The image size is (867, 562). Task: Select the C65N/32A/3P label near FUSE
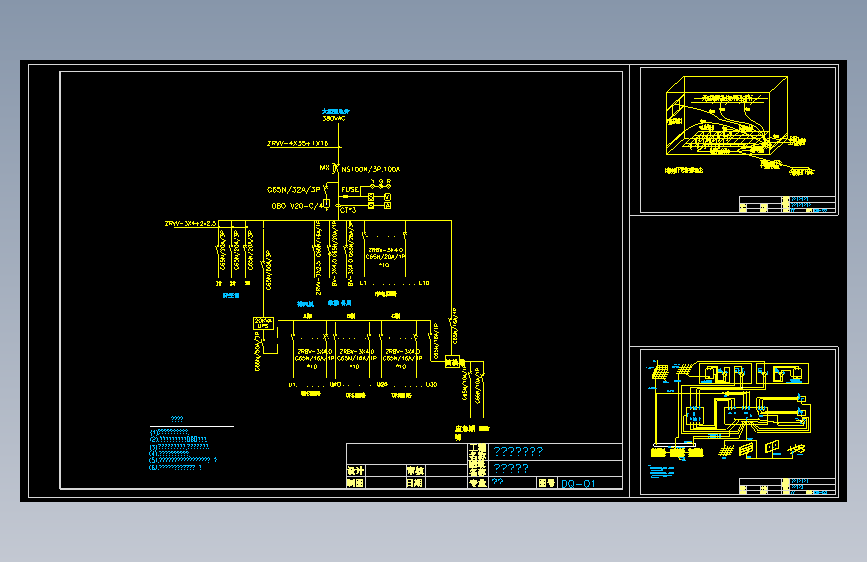click(x=294, y=190)
